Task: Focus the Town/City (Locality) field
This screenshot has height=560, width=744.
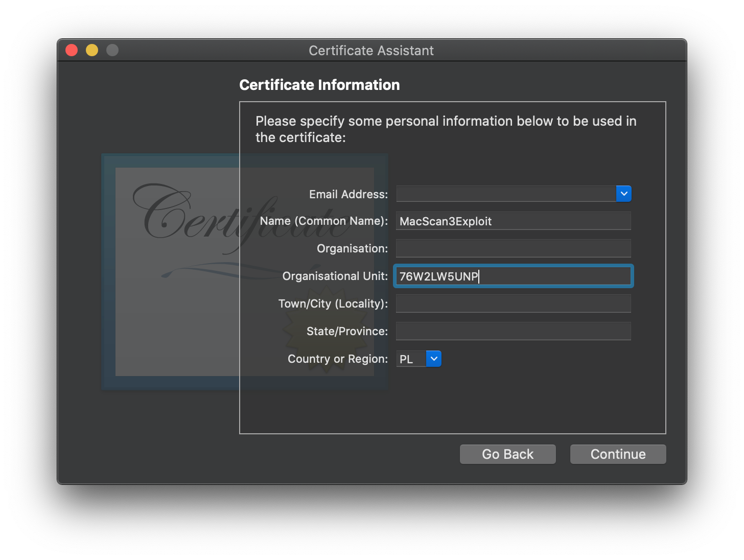Action: 513,304
